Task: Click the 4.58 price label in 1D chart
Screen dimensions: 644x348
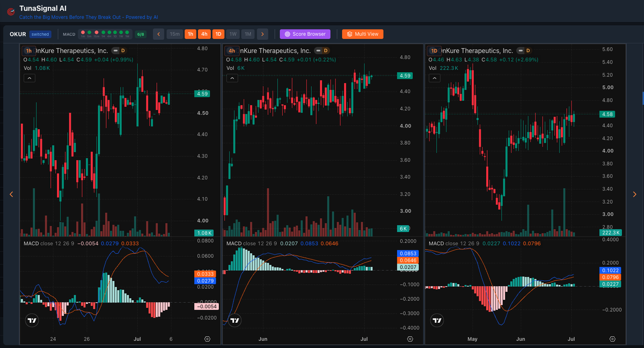Action: pos(608,114)
